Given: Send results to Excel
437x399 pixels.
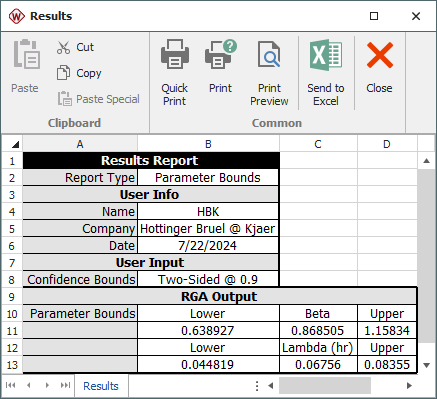Looking at the screenshot, I should pyautogui.click(x=326, y=73).
